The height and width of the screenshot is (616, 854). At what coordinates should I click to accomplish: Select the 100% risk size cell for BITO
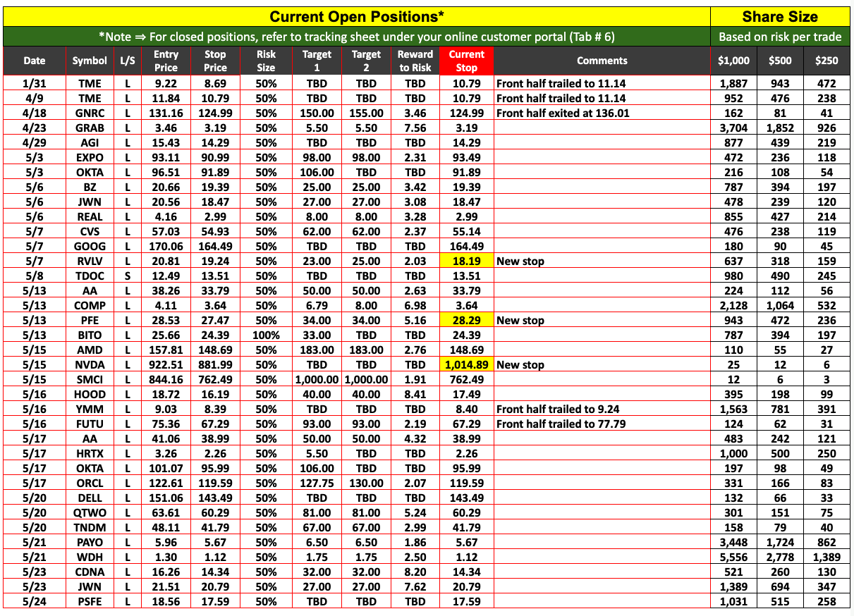click(x=267, y=335)
